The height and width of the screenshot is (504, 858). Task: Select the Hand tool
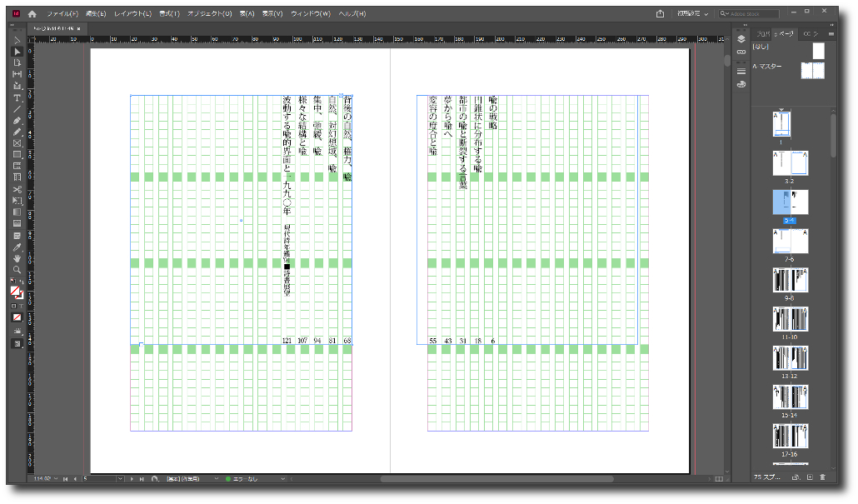pyautogui.click(x=17, y=258)
